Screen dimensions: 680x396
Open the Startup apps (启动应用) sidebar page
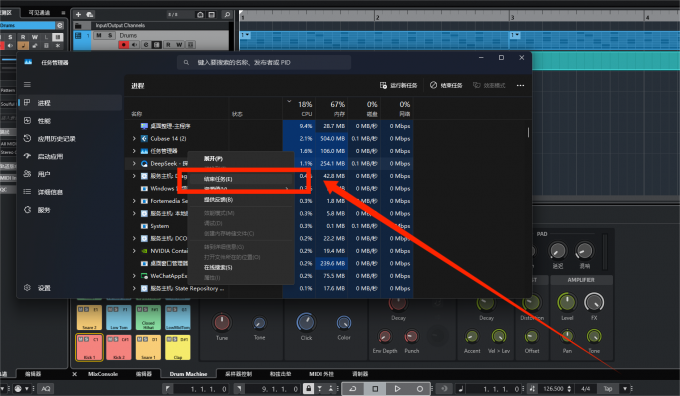pyautogui.click(x=71, y=156)
